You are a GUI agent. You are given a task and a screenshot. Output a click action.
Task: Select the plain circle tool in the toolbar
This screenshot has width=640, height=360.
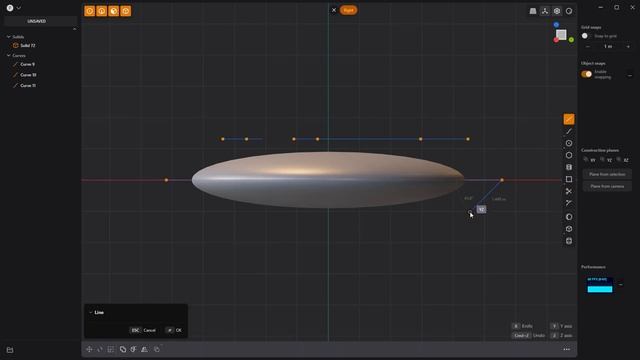coord(569,155)
